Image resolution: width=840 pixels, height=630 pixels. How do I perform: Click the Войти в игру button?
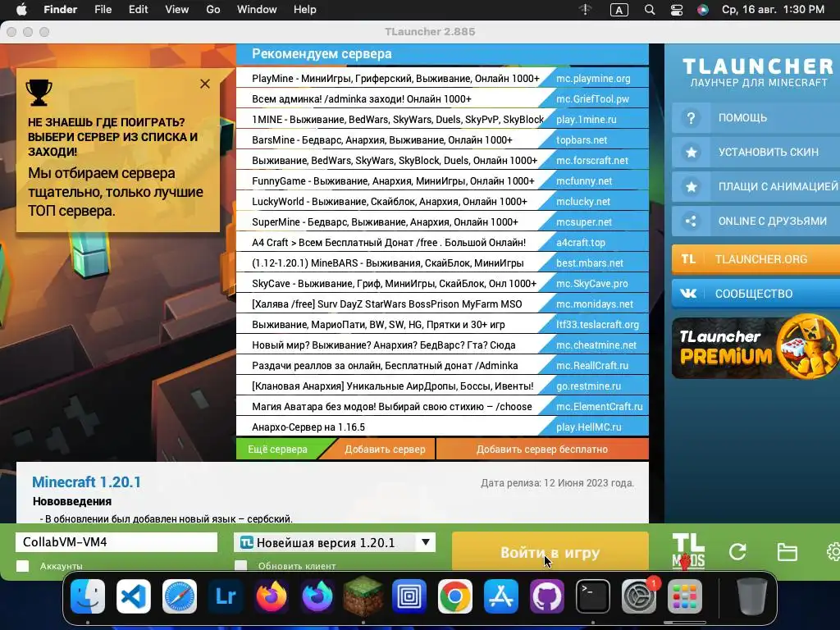pyautogui.click(x=550, y=552)
